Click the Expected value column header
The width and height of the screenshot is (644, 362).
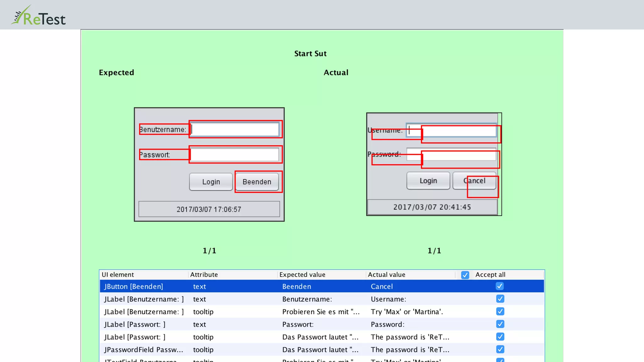tap(302, 275)
